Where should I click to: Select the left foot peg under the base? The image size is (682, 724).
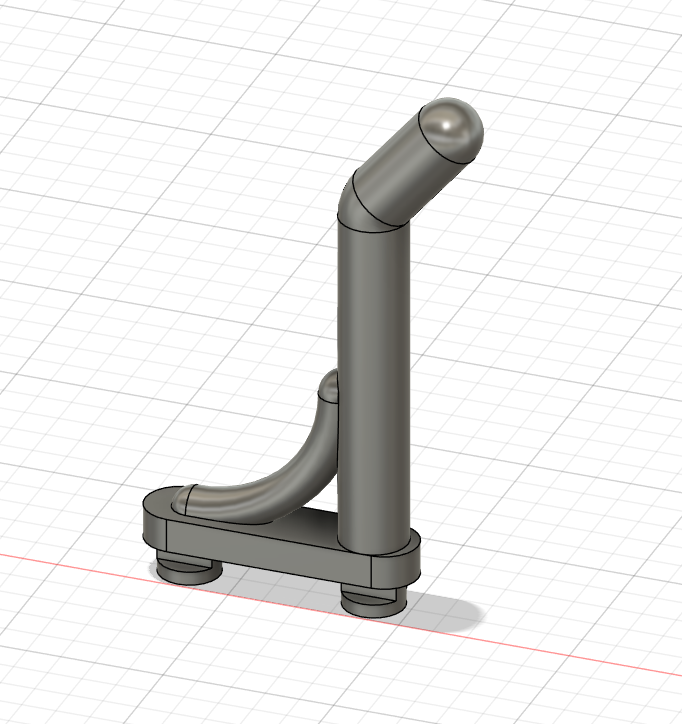point(187,569)
